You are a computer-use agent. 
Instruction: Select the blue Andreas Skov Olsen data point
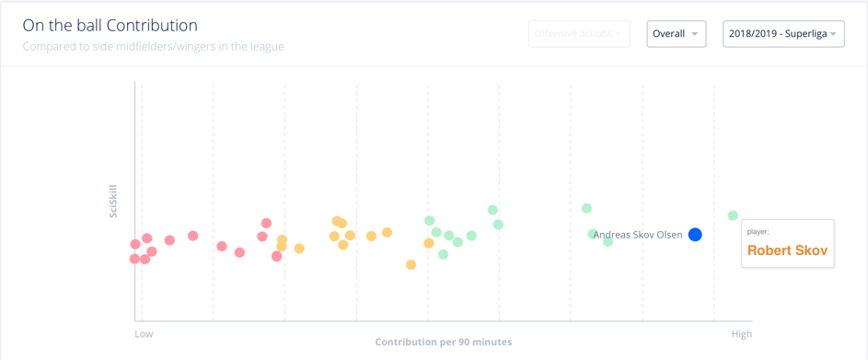(695, 235)
